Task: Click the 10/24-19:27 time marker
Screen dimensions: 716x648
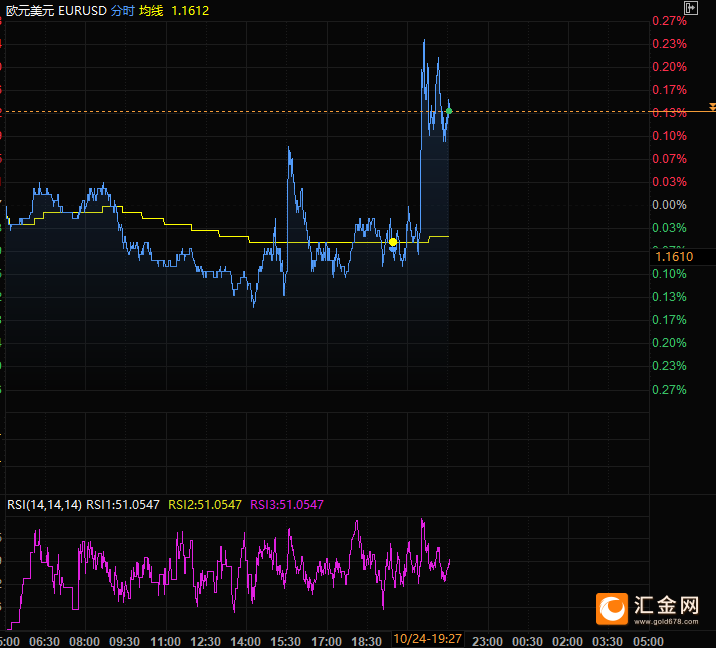Action: point(427,639)
